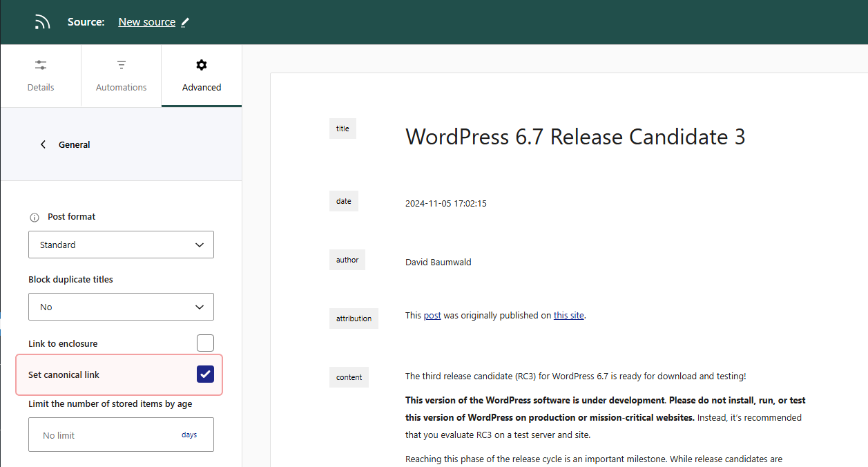Switch to the Details tab
868x467 pixels.
pos(40,76)
